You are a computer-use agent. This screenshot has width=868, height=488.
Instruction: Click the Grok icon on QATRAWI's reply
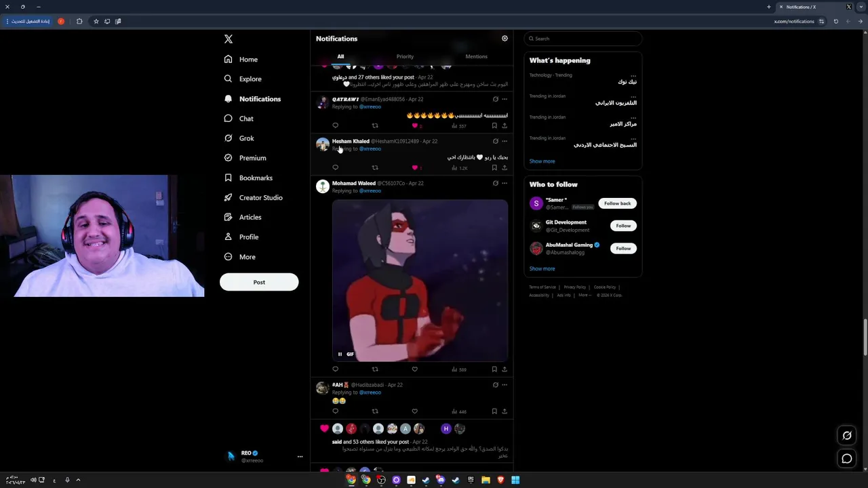click(x=495, y=99)
